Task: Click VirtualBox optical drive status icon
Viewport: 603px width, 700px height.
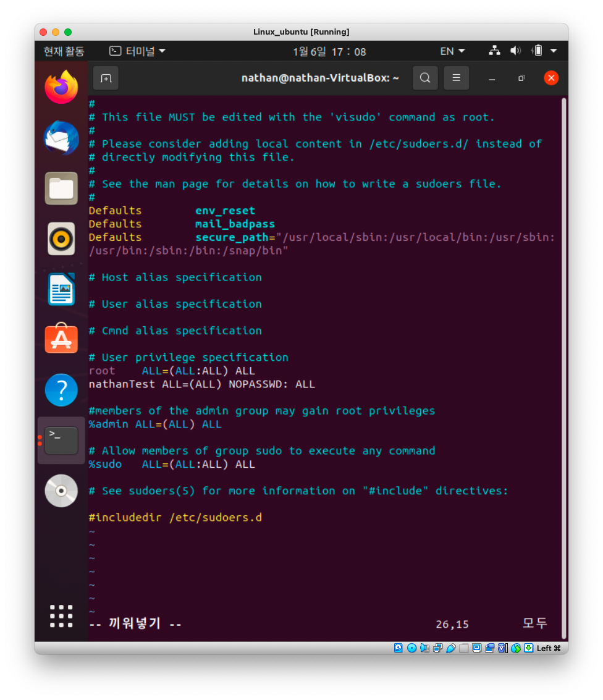Action: [x=412, y=647]
